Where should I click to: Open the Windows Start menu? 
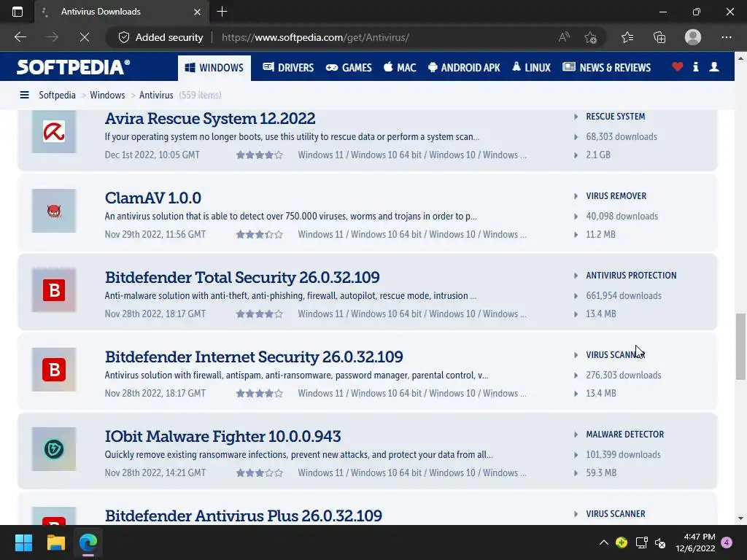[23, 542]
